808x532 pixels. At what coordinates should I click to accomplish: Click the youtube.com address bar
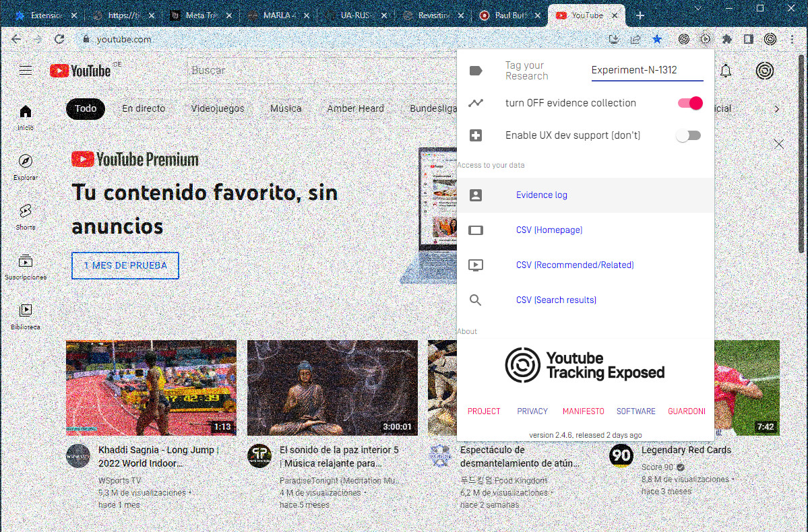pos(340,39)
